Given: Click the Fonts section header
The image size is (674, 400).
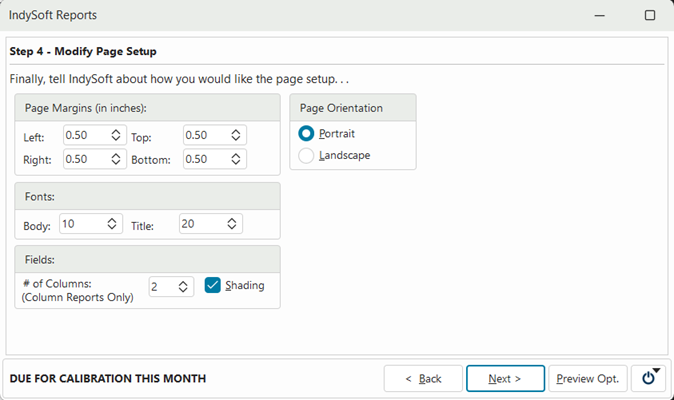Looking at the screenshot, I should pos(147,196).
